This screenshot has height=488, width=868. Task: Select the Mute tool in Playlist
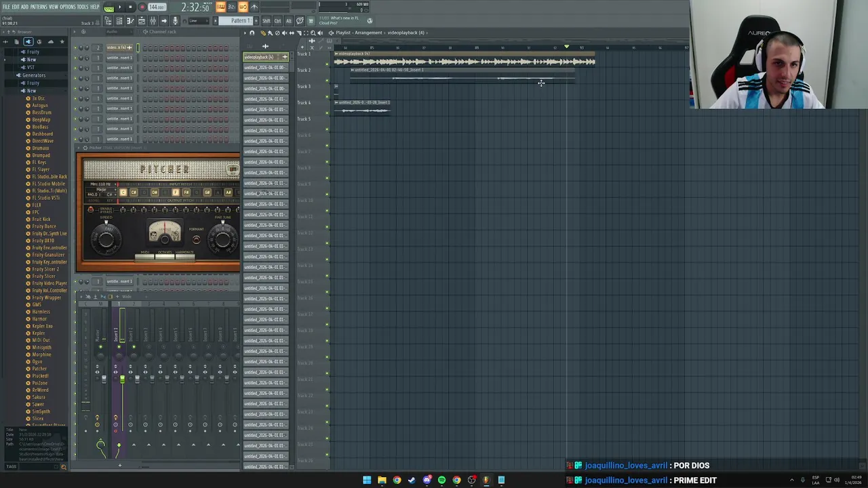[285, 33]
